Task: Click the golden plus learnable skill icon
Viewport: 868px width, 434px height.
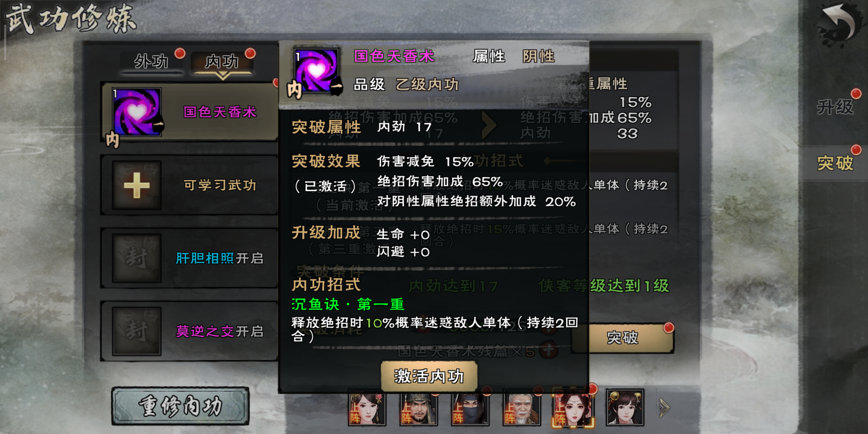Action: point(137,185)
